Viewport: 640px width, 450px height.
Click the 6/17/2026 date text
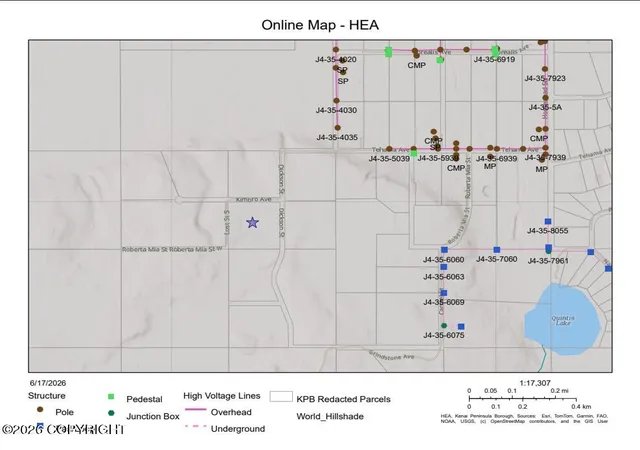[x=48, y=383]
